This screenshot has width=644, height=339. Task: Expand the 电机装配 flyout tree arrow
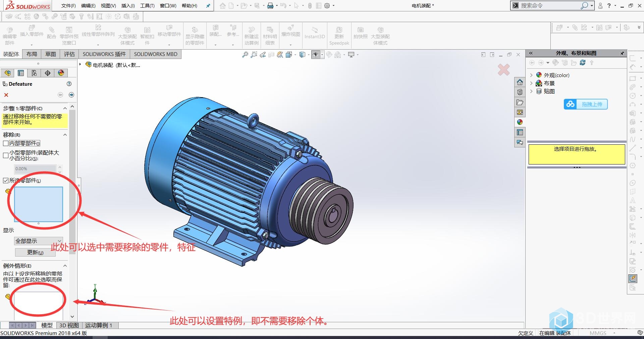point(80,64)
